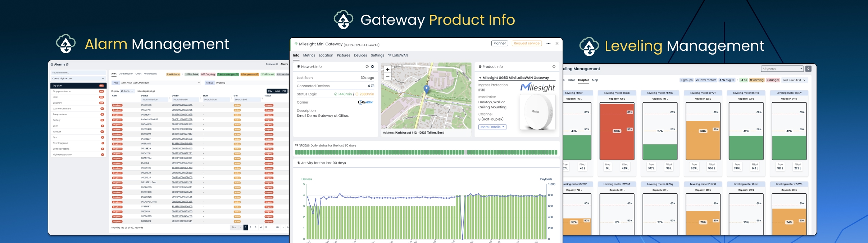Click the 9 warning badge in Leveling Management
Viewport: 868px width, 243px height.
[x=757, y=80]
